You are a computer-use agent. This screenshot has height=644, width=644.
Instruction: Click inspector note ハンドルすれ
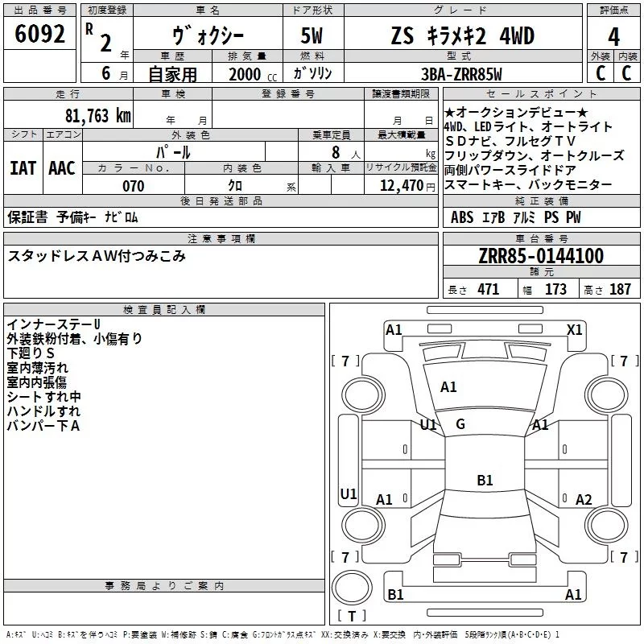[x=44, y=411]
